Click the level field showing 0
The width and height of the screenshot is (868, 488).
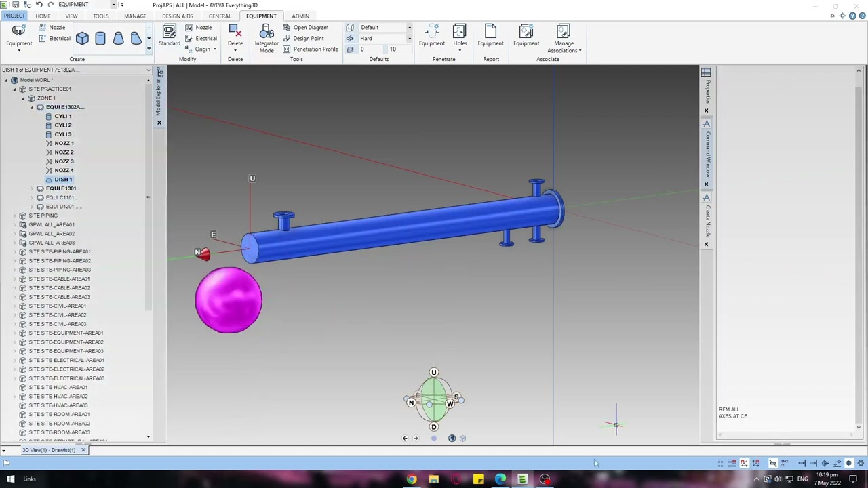(x=370, y=49)
